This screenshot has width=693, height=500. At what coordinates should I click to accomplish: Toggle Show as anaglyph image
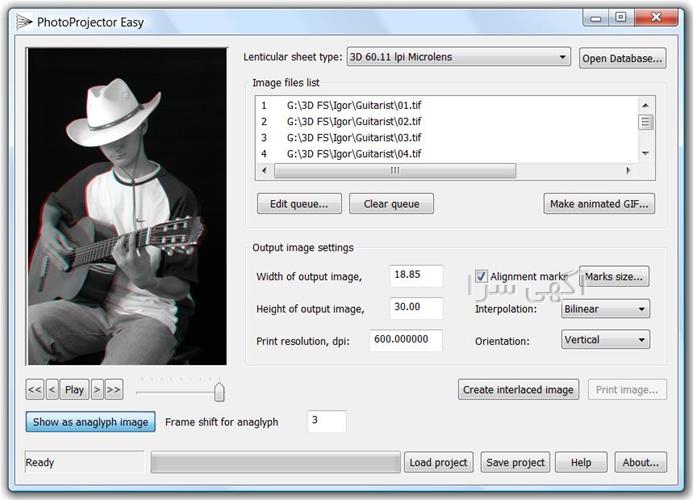pos(91,422)
